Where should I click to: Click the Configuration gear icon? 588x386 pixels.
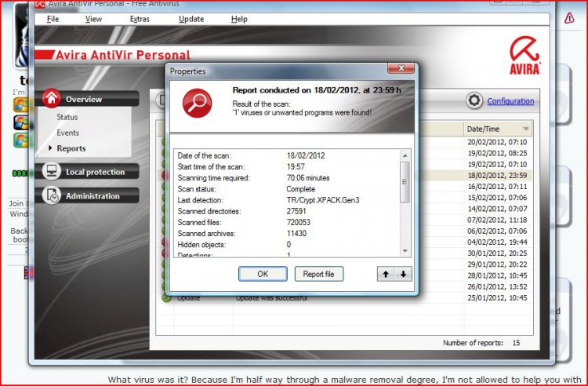click(x=474, y=100)
